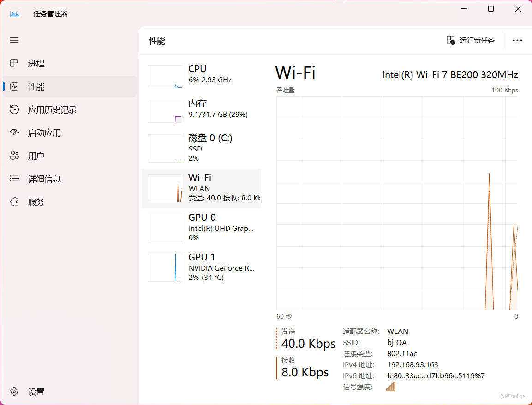Select the Startup apps (启动应用) icon
532x405 pixels.
[x=14, y=133]
